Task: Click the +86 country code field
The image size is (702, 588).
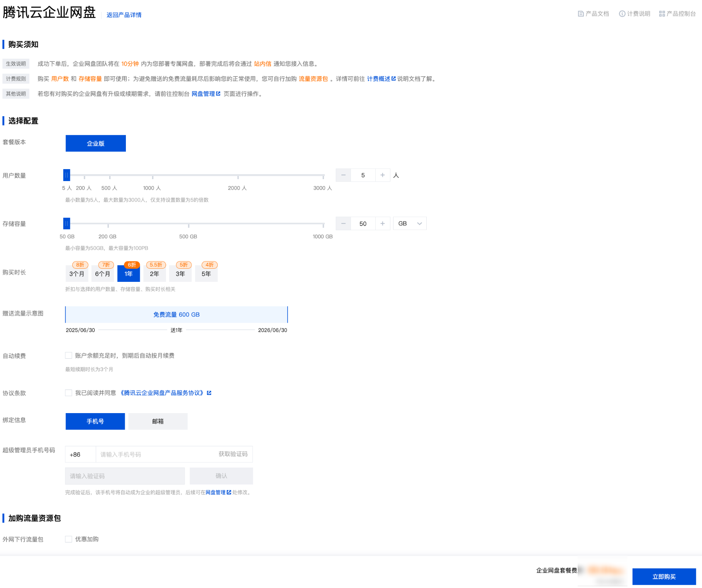Action: point(80,454)
